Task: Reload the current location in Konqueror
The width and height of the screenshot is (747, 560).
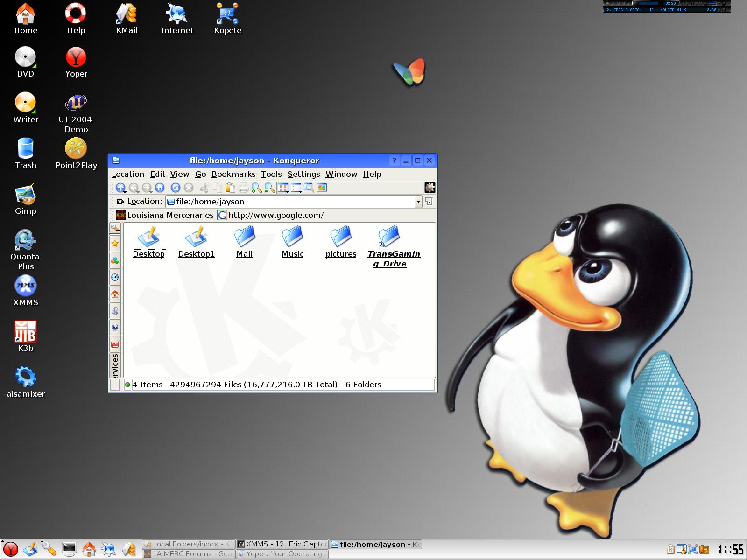Action: [176, 188]
